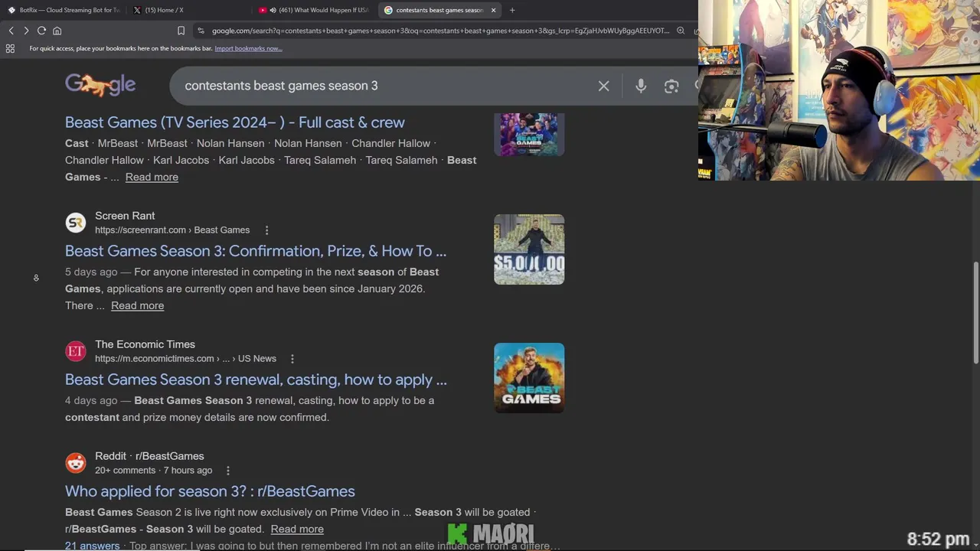Open the 21 answers link
Image resolution: width=980 pixels, height=551 pixels.
click(x=92, y=546)
